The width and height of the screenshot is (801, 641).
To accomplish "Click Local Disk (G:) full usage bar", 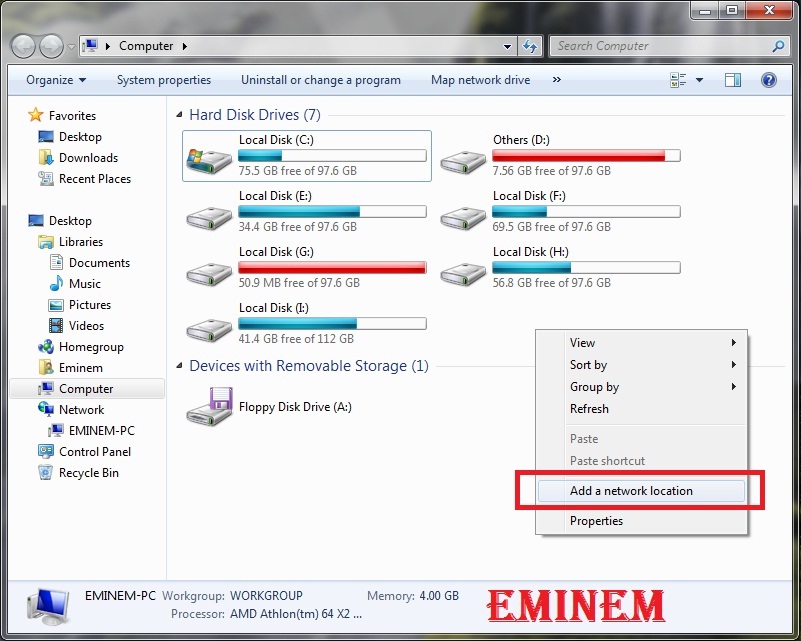I will (x=332, y=268).
